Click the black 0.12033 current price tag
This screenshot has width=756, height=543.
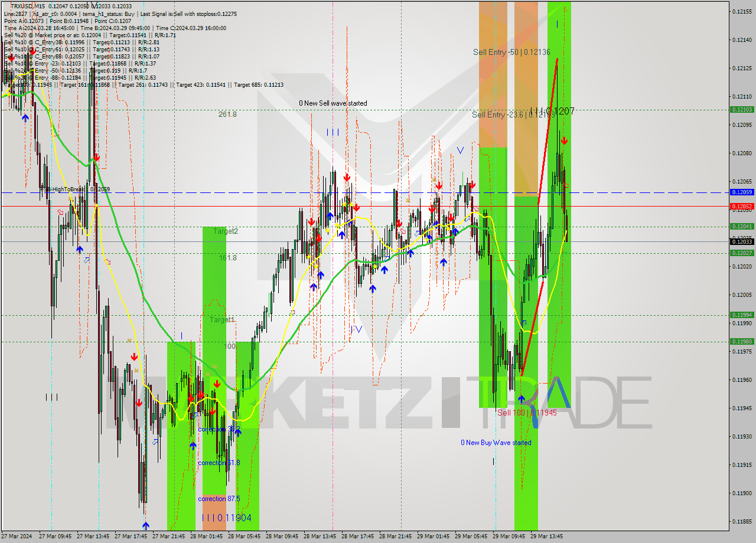click(x=742, y=242)
